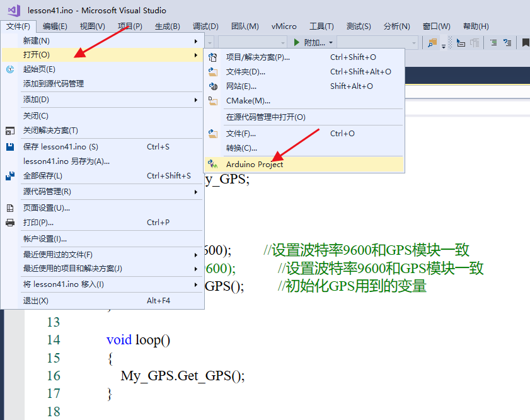
Task: Expand the 打开(O) submenu
Action: pos(103,55)
